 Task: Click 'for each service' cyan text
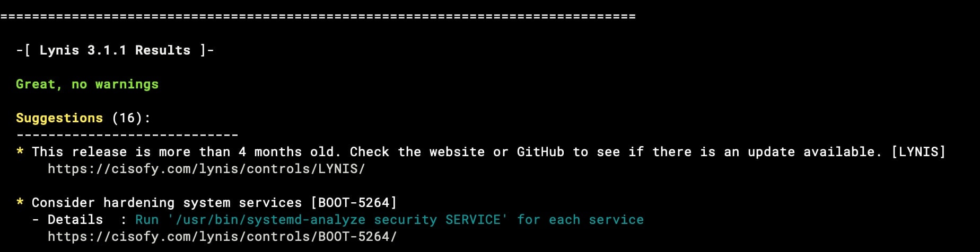click(580, 220)
